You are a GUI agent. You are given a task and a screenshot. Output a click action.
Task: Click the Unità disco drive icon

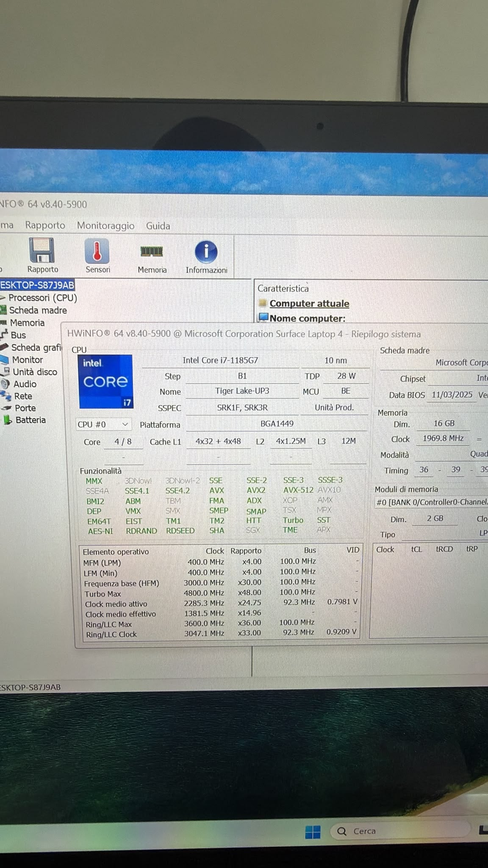click(x=6, y=372)
